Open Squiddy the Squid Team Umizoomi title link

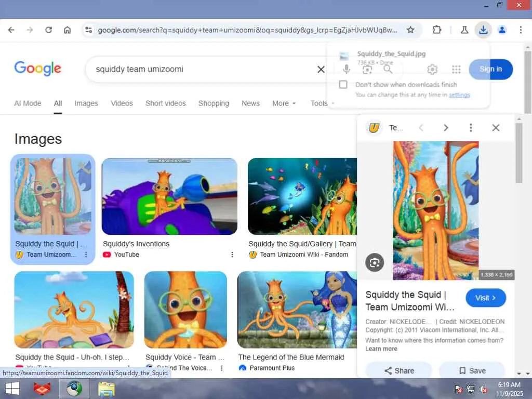(x=410, y=301)
